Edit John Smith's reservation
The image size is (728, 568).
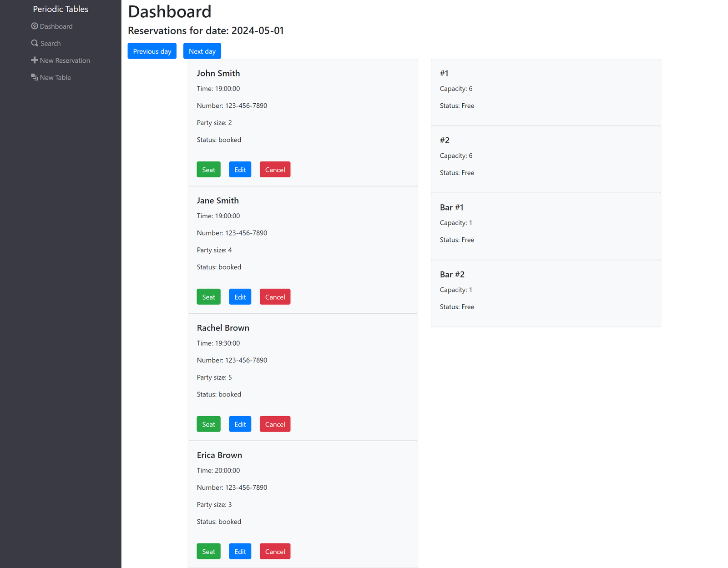[240, 170]
